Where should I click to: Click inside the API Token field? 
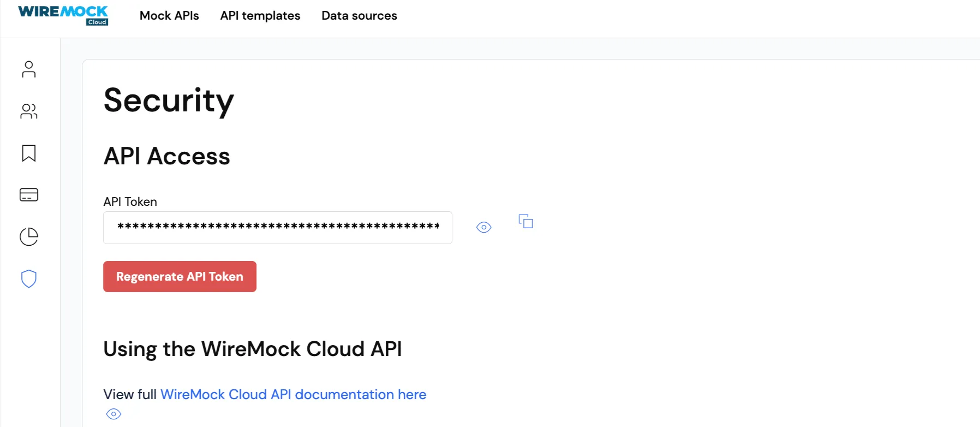277,228
